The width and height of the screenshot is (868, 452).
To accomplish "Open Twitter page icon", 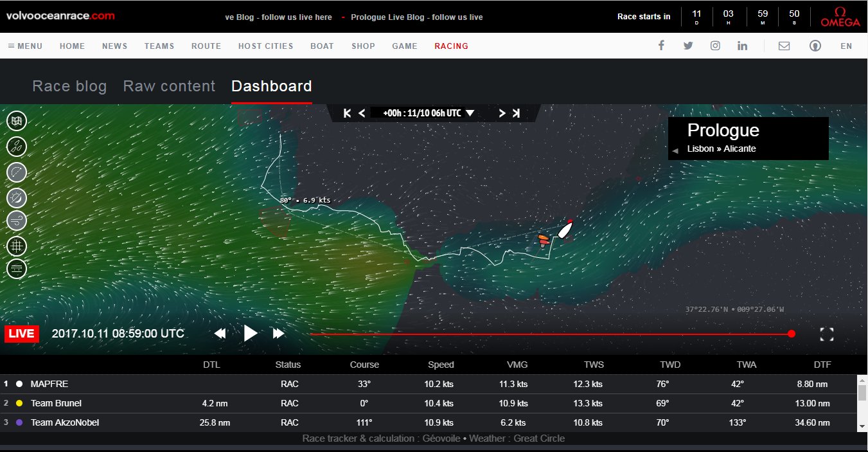I will pos(688,46).
